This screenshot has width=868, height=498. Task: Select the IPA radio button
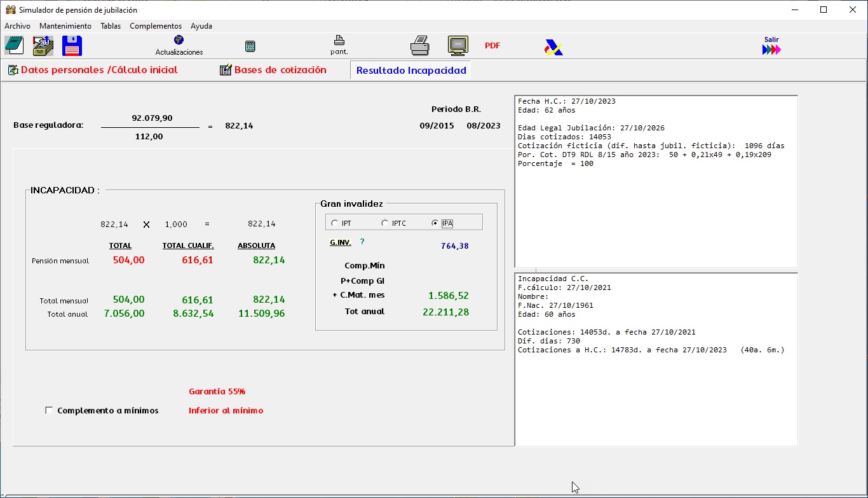click(435, 223)
